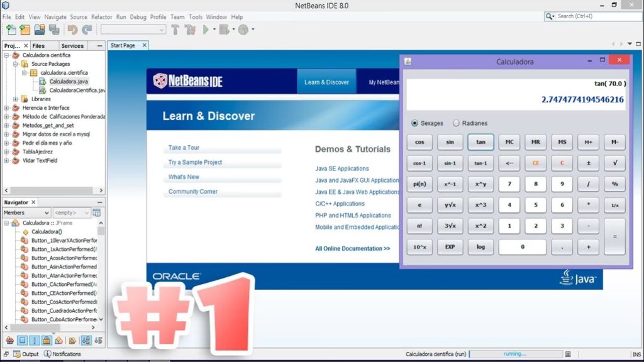Click the Save All toolbar icon
The width and height of the screenshot is (644, 362).
tap(54, 30)
